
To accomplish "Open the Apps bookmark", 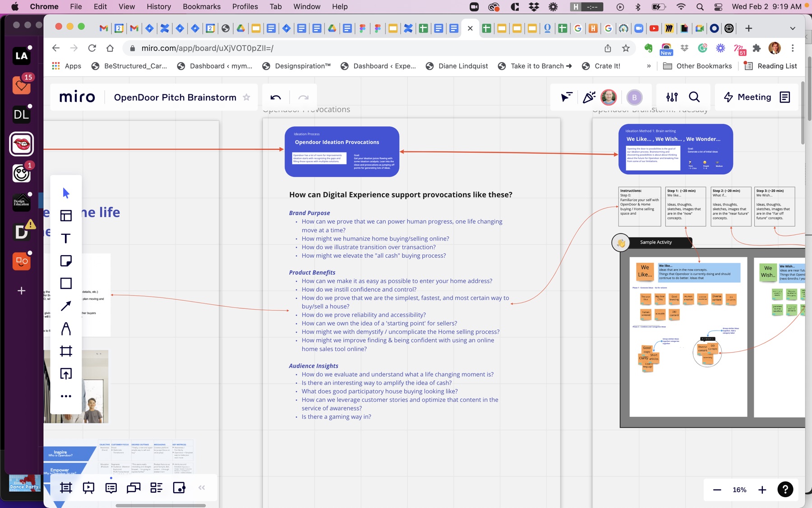I will tap(67, 66).
